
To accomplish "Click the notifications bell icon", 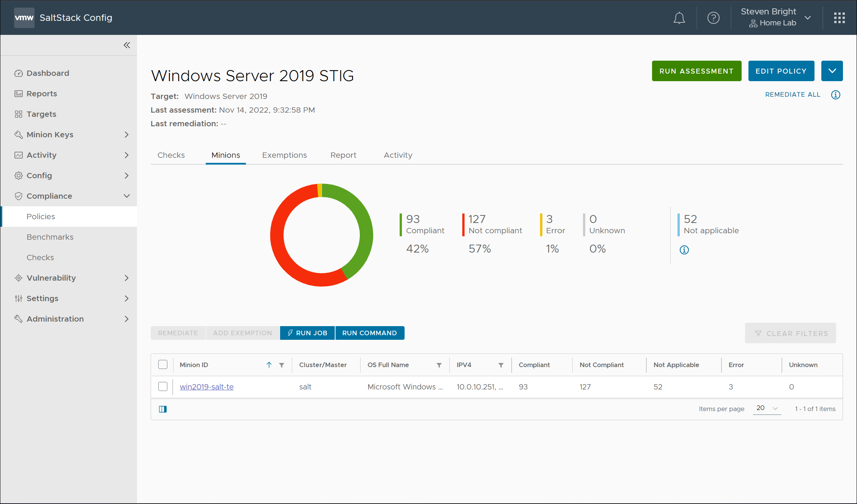I will pyautogui.click(x=679, y=18).
